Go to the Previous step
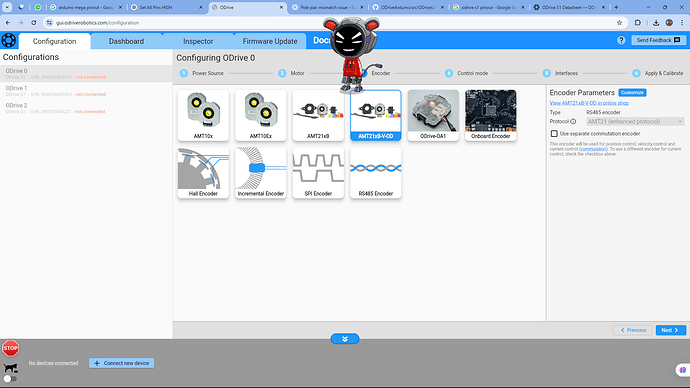 pos(633,330)
